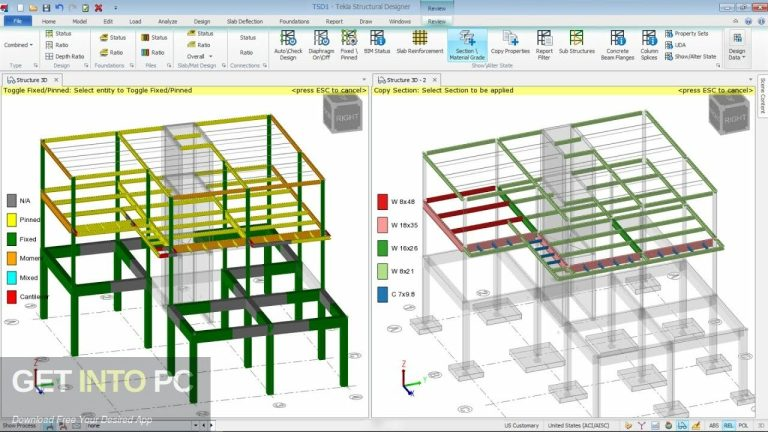
Task: Expand the right view tab list arrow
Action: [751, 79]
